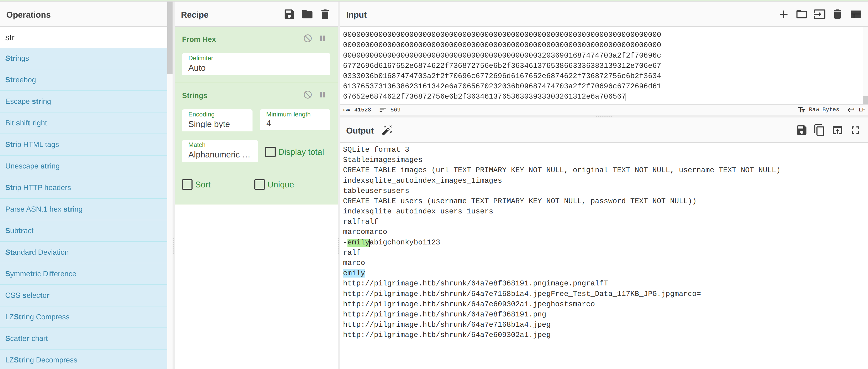The width and height of the screenshot is (868, 369).
Task: Click the operations search box
Action: pos(84,37)
